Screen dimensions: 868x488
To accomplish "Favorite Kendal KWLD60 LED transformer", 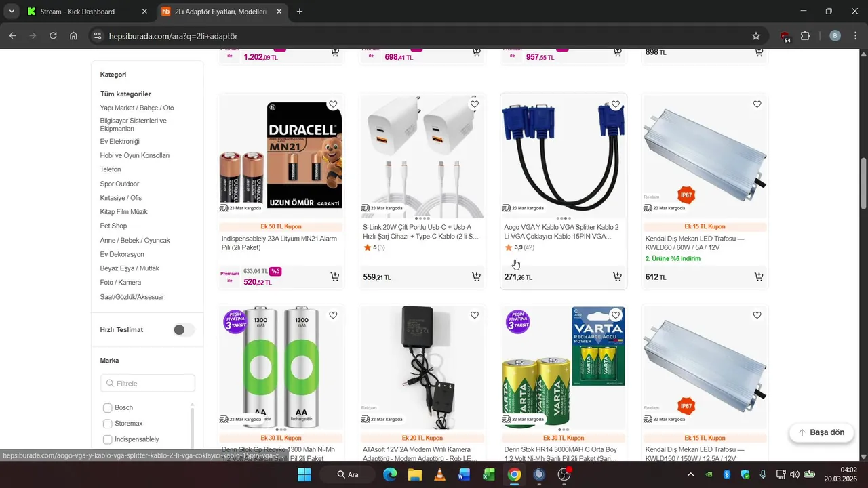I will click(x=757, y=104).
